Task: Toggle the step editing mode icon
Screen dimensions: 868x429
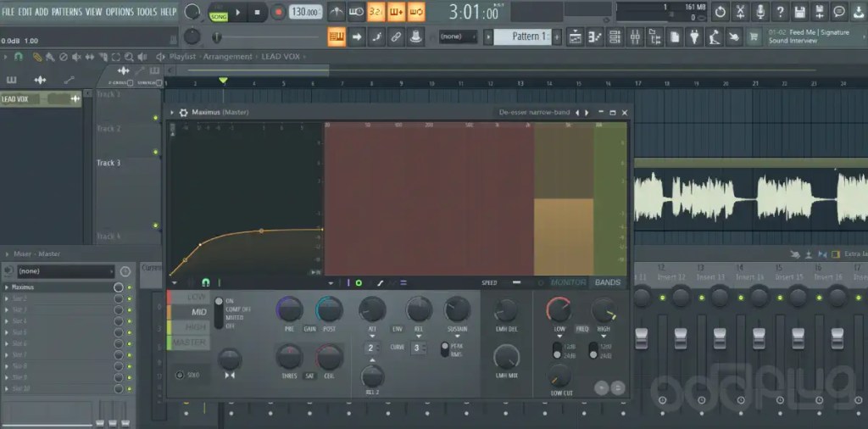Action: pyautogui.click(x=376, y=37)
